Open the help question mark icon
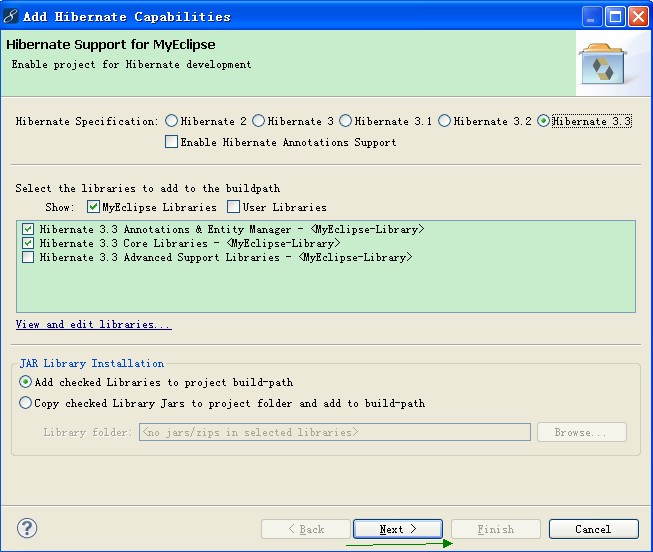653x552 pixels. point(27,528)
